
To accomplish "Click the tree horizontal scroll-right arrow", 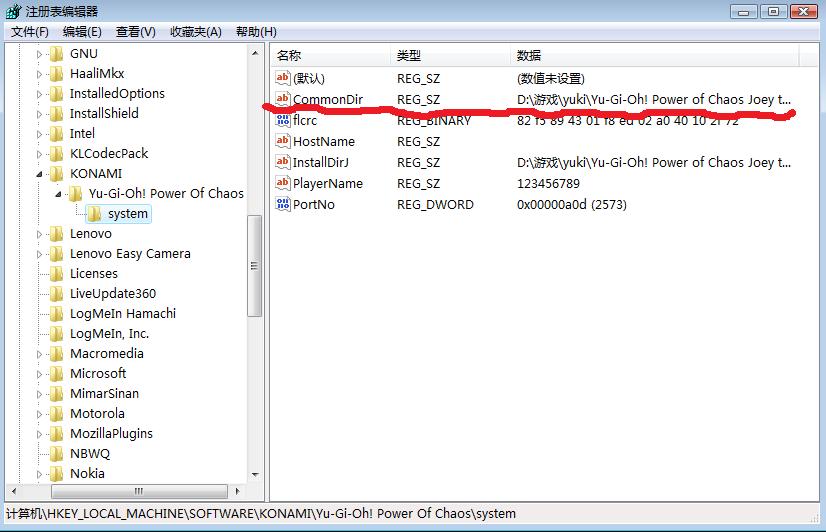I will tap(238, 491).
